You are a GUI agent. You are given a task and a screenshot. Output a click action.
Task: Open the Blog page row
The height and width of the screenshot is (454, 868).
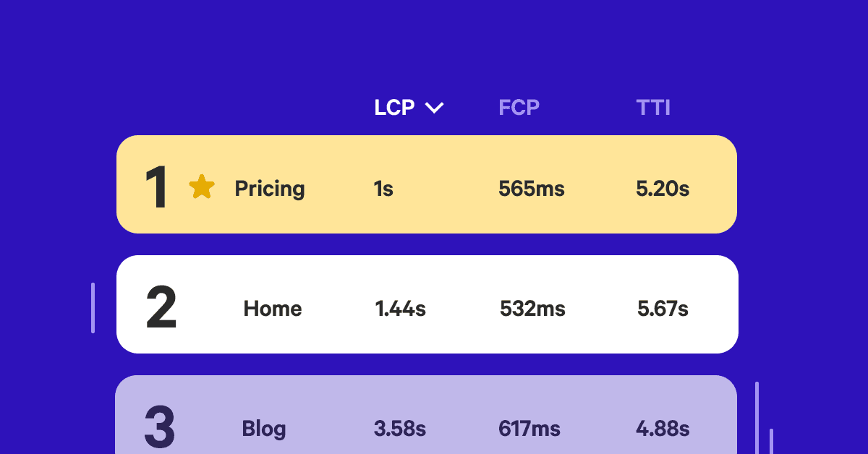coord(264,428)
